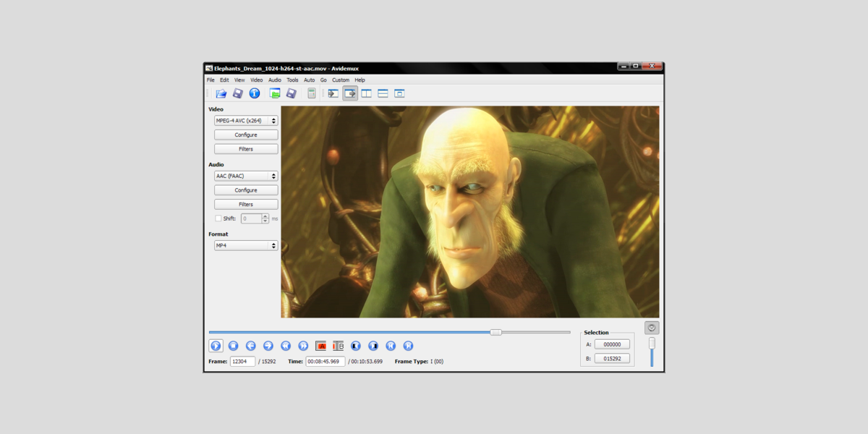Click the blue information icon in the toolbar
This screenshot has height=434, width=868.
(255, 93)
